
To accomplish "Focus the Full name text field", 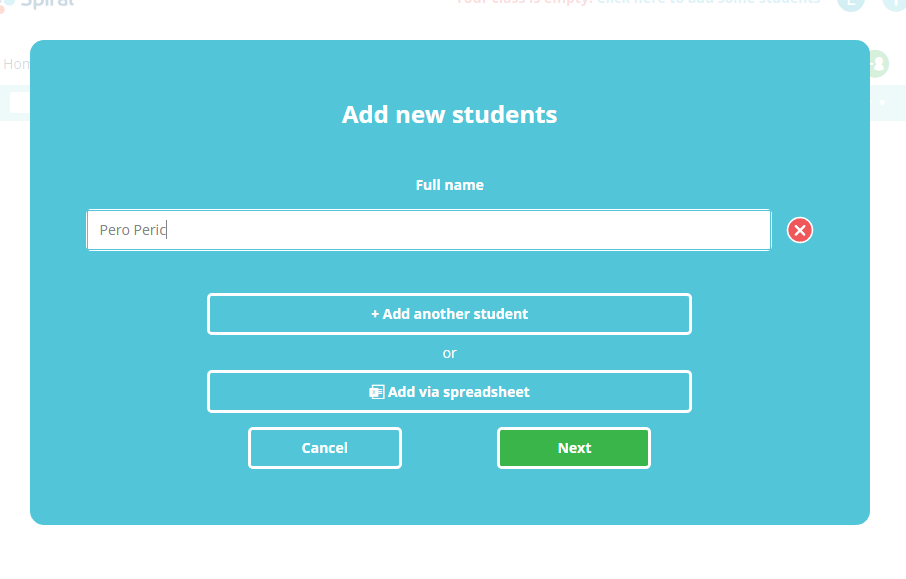I will tap(428, 230).
